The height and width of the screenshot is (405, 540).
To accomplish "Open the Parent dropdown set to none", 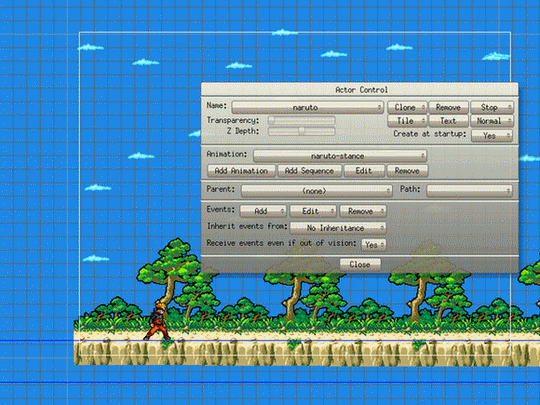I will coord(316,190).
